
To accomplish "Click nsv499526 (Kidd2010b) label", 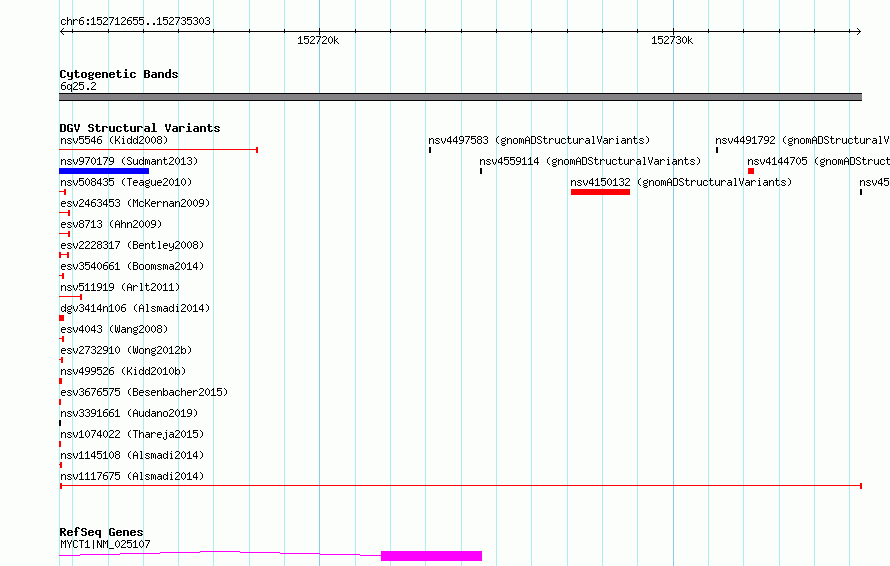I will (x=123, y=371).
